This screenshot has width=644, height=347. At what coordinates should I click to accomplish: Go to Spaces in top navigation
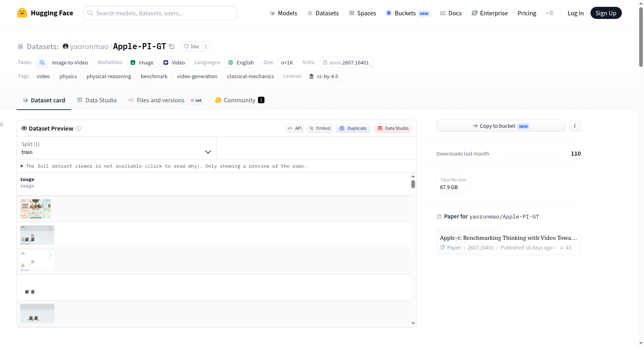point(363,13)
